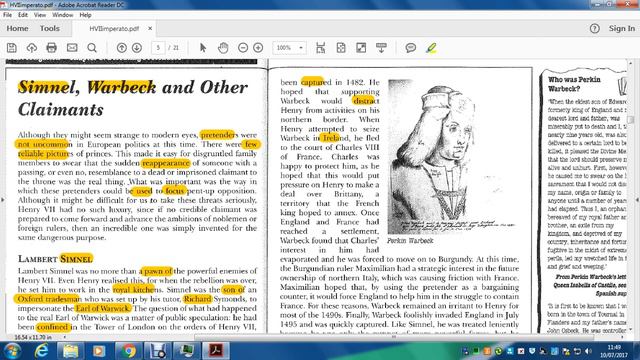Click the page number field
The height and width of the screenshot is (360, 640).
point(158,48)
